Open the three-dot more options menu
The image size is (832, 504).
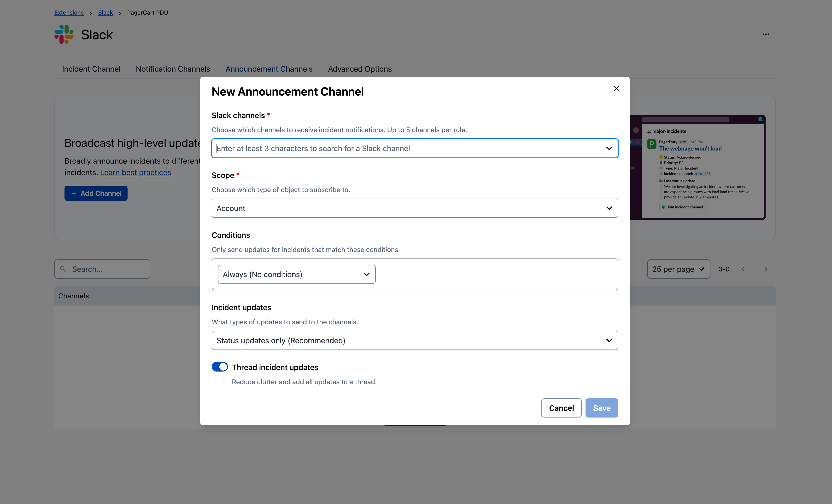[766, 34]
